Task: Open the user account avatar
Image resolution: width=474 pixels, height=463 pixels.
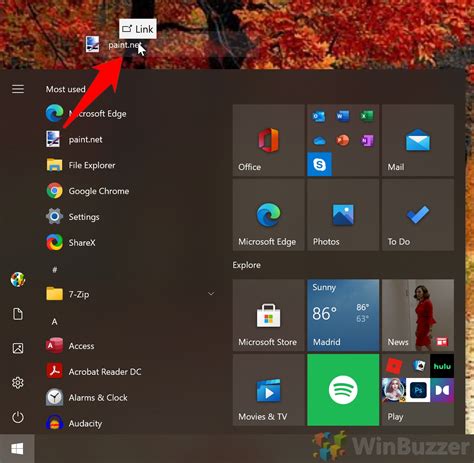Action: pos(18,279)
